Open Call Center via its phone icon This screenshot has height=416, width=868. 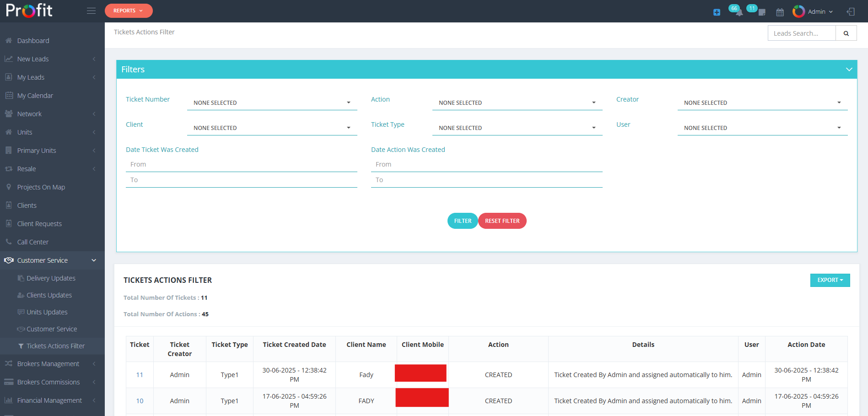coord(9,242)
